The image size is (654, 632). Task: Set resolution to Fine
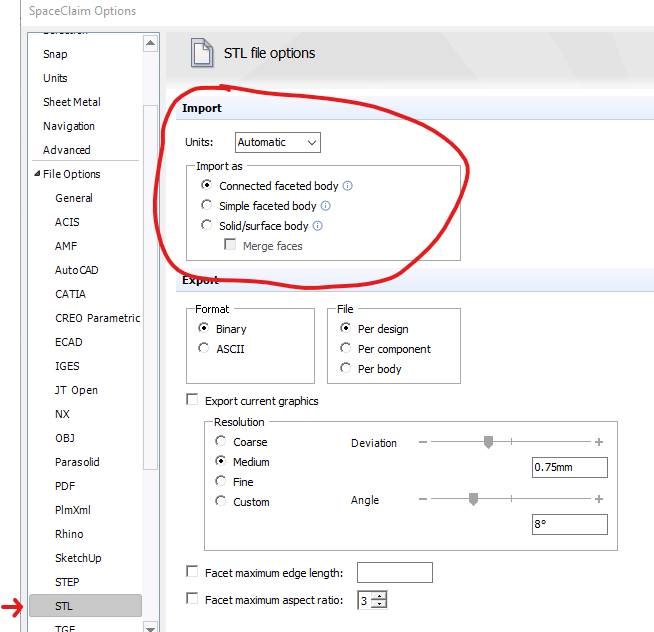click(x=221, y=481)
